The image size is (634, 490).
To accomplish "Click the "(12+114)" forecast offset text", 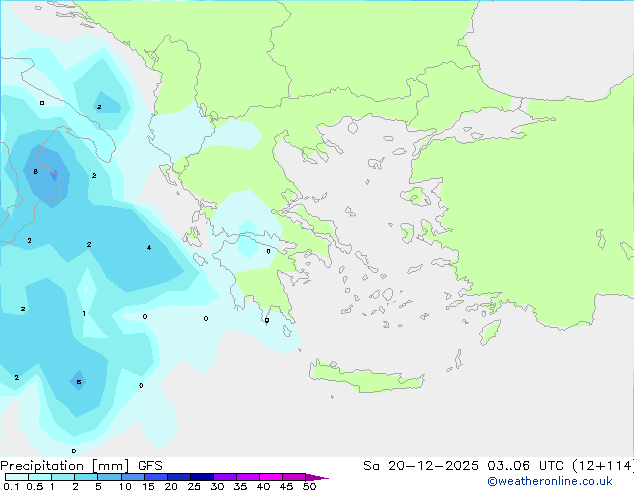I will click(x=603, y=466).
